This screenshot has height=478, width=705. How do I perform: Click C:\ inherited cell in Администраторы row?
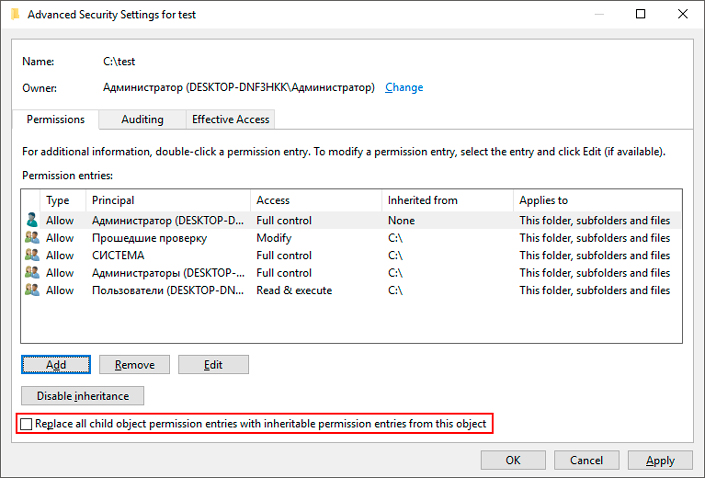point(395,273)
